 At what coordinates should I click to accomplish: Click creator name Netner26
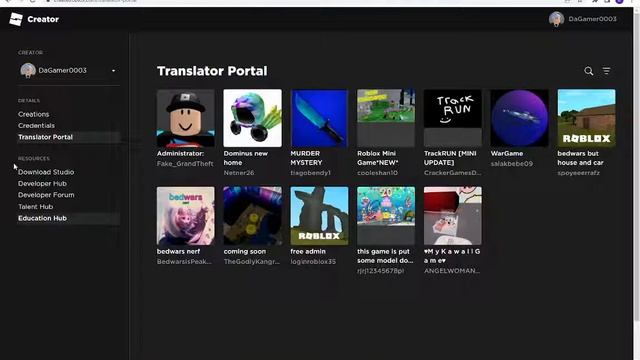click(239, 173)
